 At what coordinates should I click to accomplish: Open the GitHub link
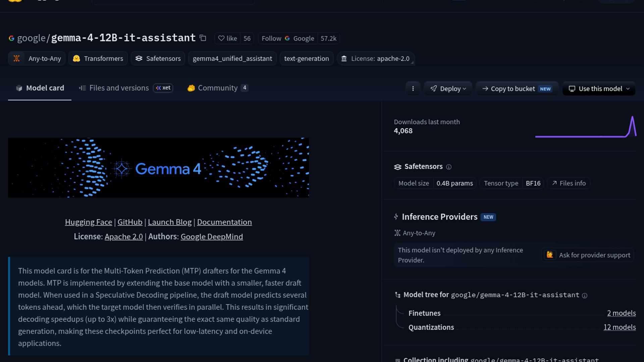(x=130, y=222)
